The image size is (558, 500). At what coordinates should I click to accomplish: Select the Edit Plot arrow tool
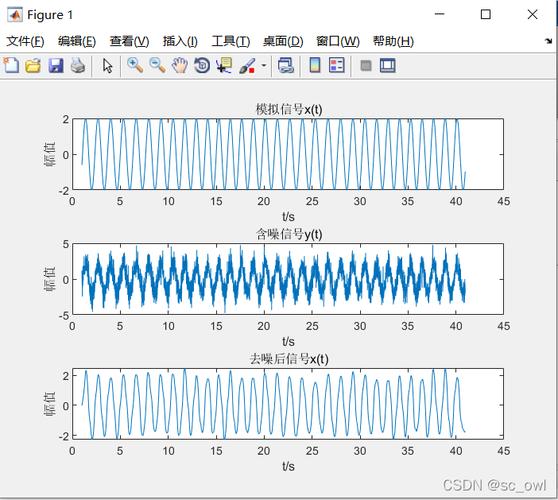(x=107, y=66)
